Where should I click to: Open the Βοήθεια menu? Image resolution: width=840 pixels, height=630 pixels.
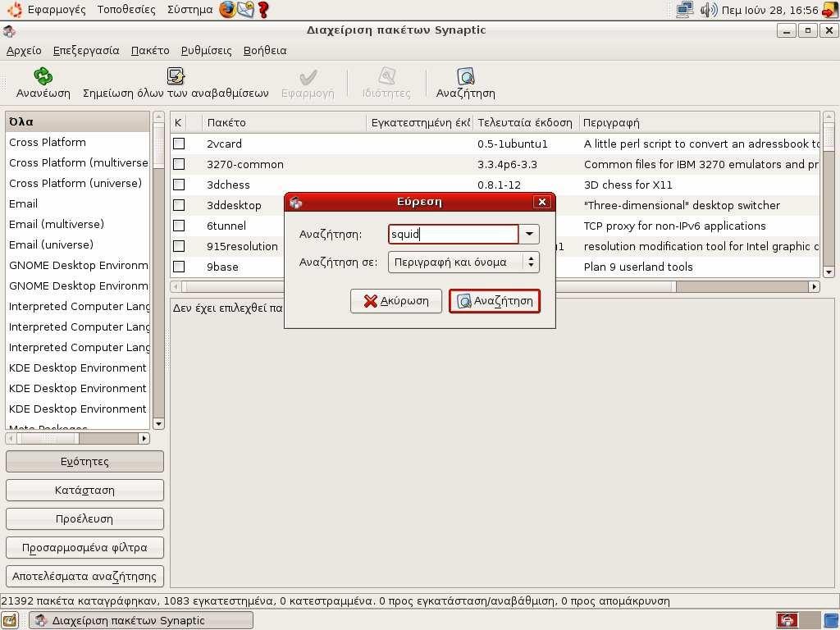coord(265,50)
